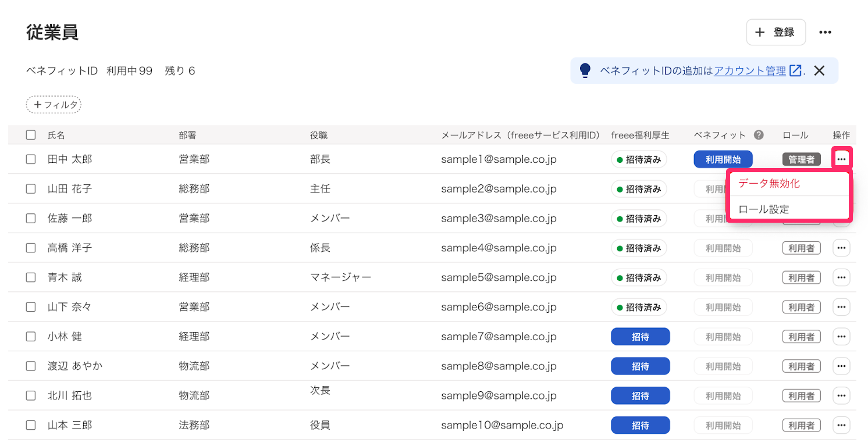Add a filter with + フィルタ

pos(54,105)
